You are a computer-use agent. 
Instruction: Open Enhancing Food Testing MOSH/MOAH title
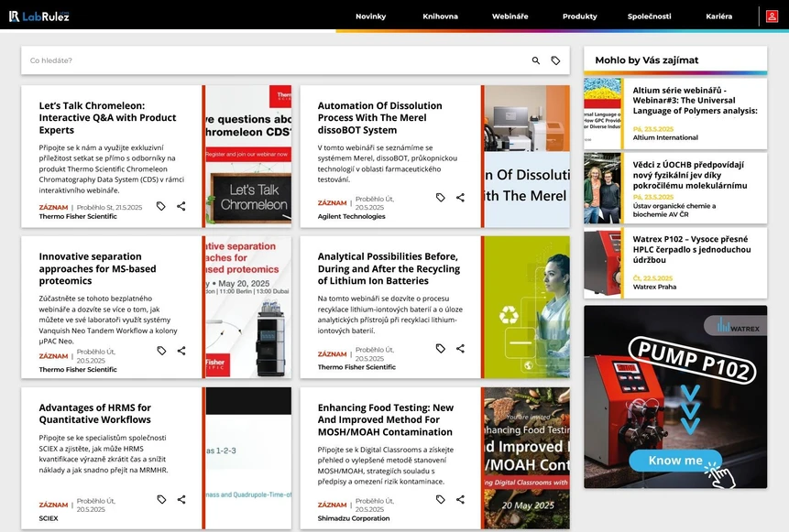[386, 419]
